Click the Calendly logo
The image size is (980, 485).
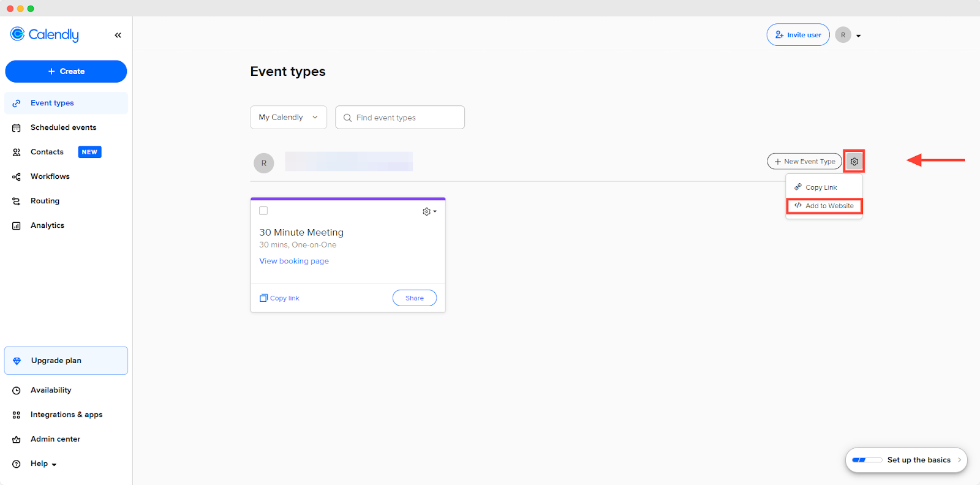(x=44, y=34)
